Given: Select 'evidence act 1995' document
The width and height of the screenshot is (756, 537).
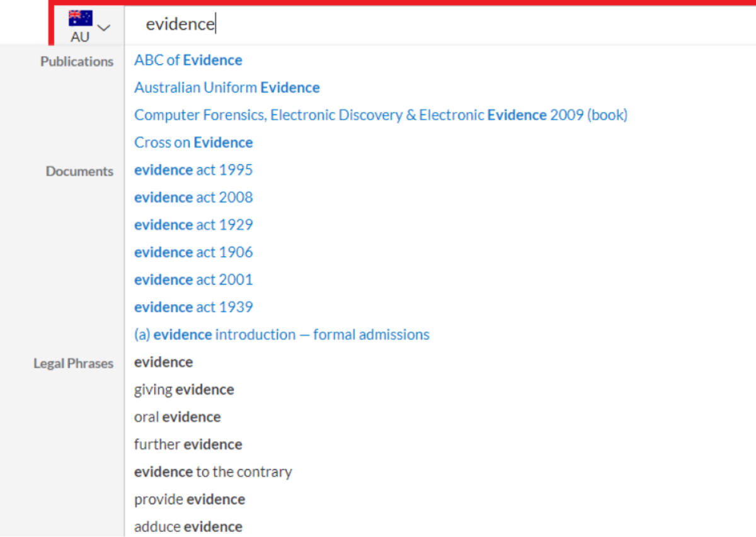Looking at the screenshot, I should 193,170.
